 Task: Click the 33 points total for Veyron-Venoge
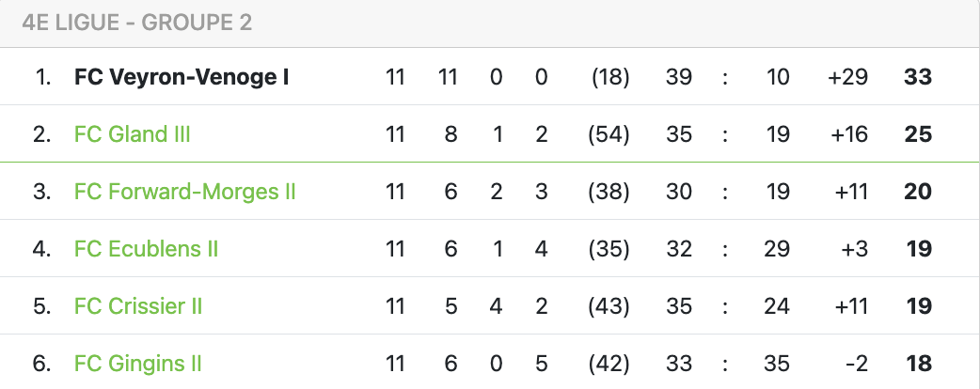click(x=918, y=77)
